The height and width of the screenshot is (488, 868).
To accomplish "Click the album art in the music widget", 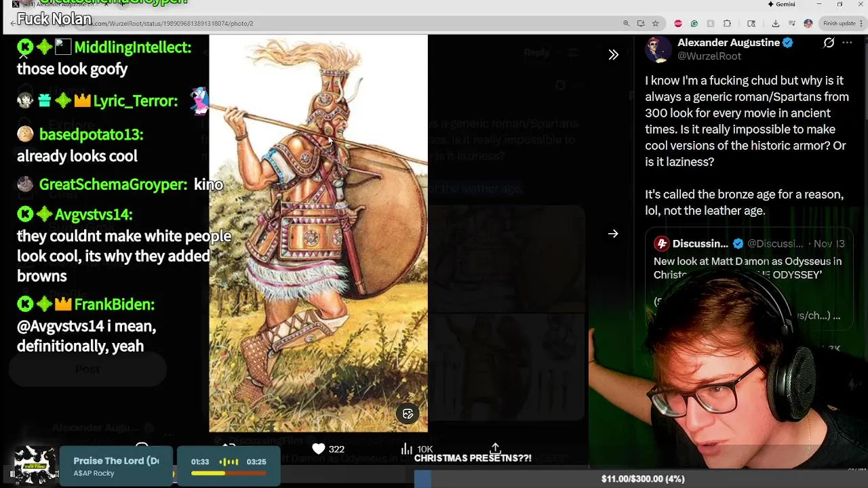I will pyautogui.click(x=35, y=466).
